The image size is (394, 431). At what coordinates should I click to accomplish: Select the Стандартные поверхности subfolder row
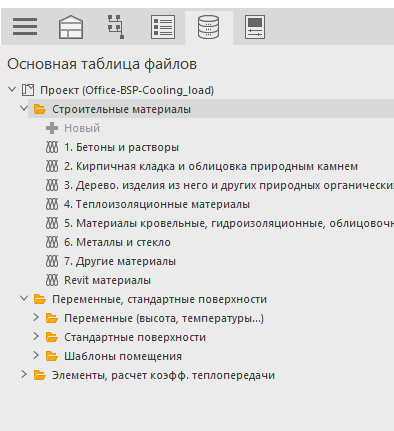[135, 337]
